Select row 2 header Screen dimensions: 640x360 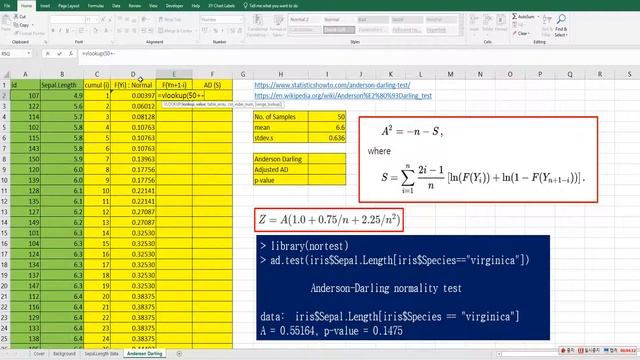tap(4, 96)
